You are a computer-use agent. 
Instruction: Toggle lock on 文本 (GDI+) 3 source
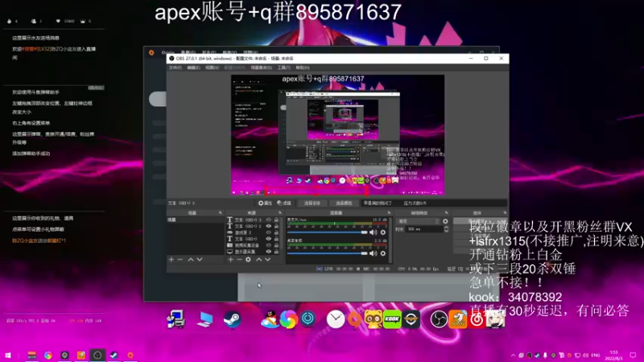point(276,220)
